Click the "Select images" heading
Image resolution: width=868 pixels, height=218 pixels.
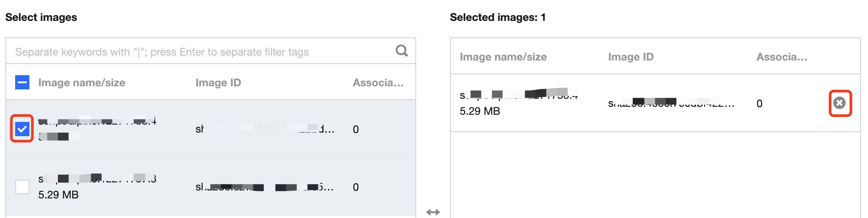pyautogui.click(x=41, y=17)
